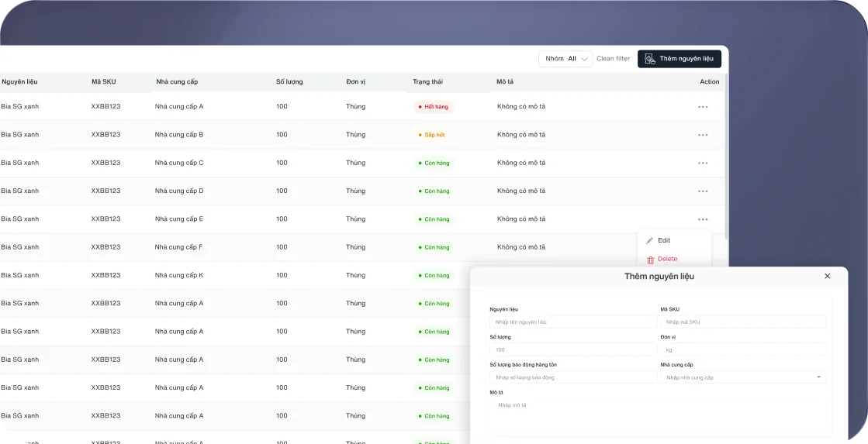Screen dimensions: 868x444
Task: Open three-dot menu for Nhà cung cấp D
Action: tap(703, 191)
